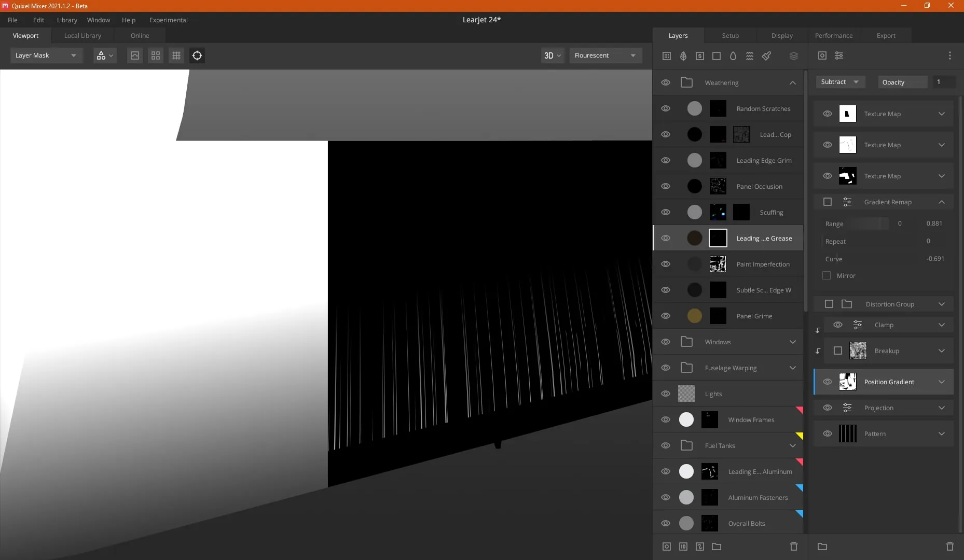Click the three-dot options icon in mask panel

(950, 55)
